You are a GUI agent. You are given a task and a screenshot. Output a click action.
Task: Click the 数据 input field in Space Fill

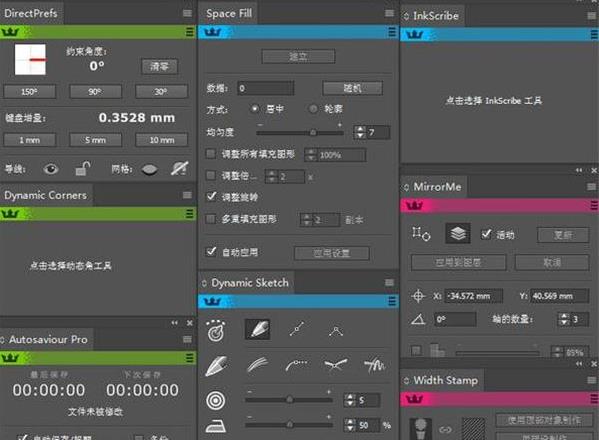click(266, 88)
